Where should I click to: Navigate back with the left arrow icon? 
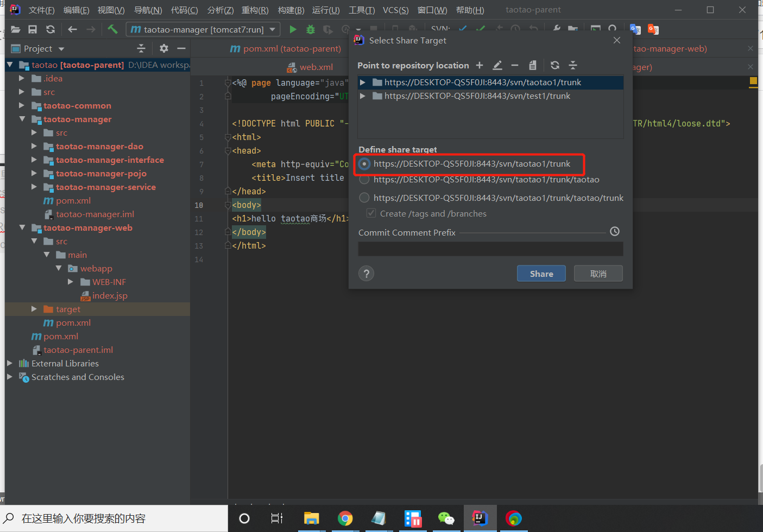(72, 29)
